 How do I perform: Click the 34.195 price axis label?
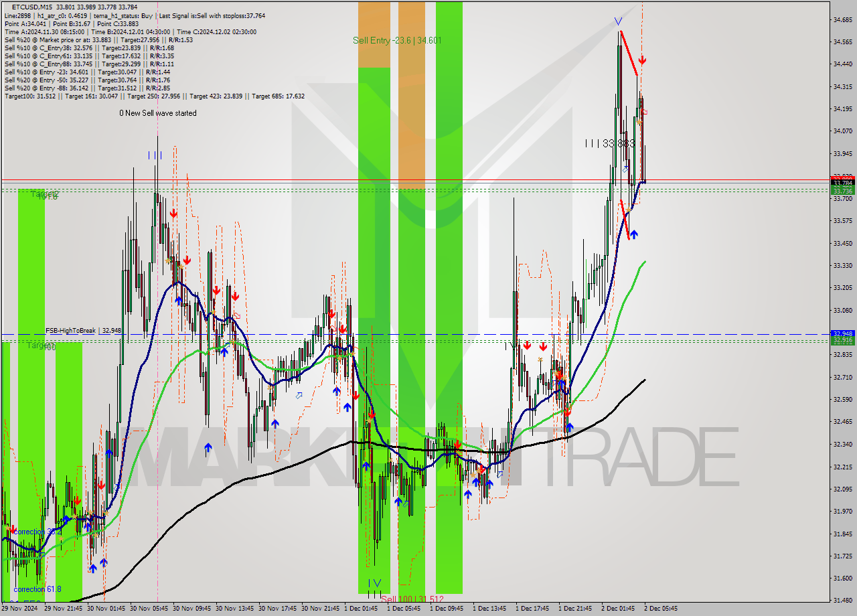pyautogui.click(x=844, y=108)
